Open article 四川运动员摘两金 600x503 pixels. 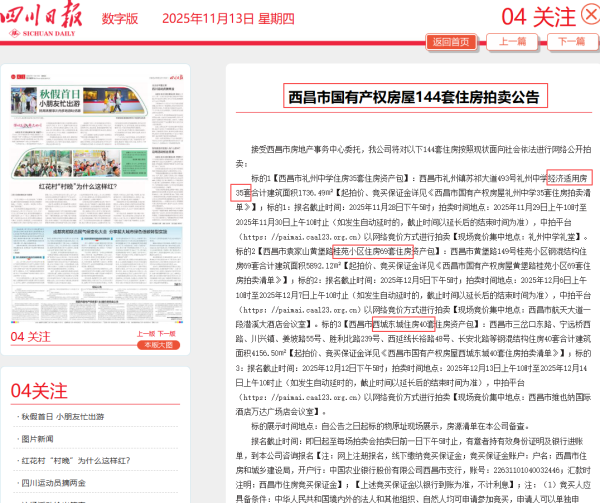click(54, 483)
